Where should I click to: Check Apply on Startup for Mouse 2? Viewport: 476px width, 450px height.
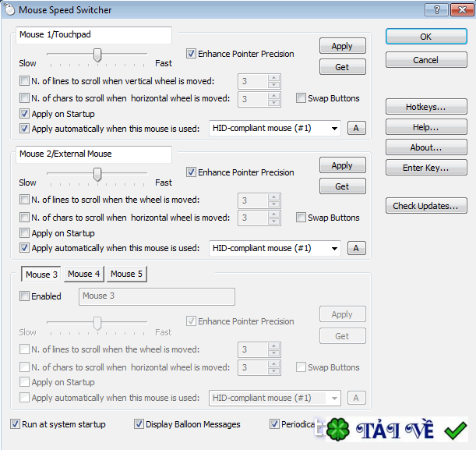coord(24,233)
